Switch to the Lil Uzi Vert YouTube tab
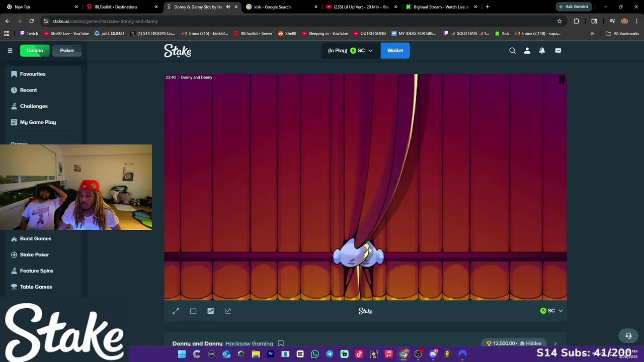Viewport: 644px width, 362px height. 362,7
